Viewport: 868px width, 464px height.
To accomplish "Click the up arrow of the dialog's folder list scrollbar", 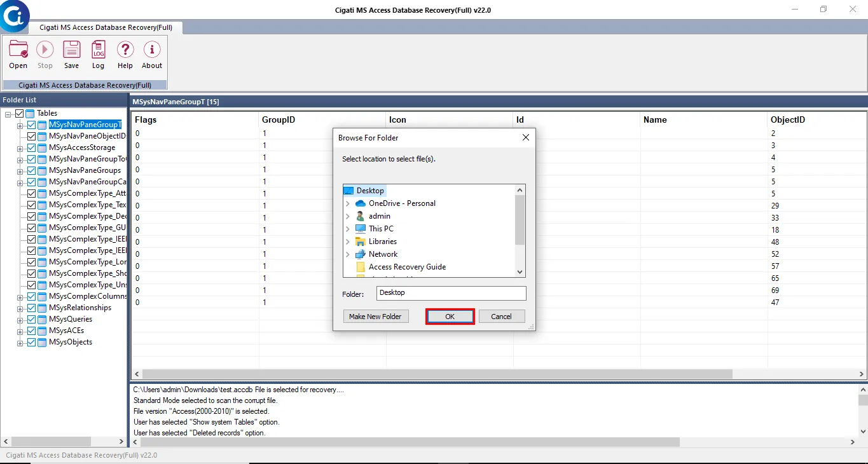I will click(x=520, y=189).
